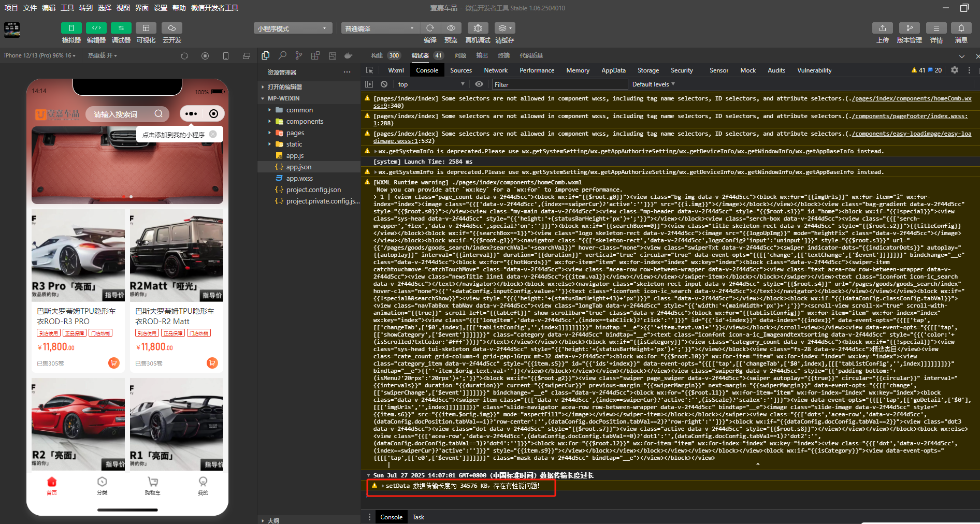The image size is (980, 524).
Task: Click the 编译 compile refresh icon
Action: pos(430,28)
